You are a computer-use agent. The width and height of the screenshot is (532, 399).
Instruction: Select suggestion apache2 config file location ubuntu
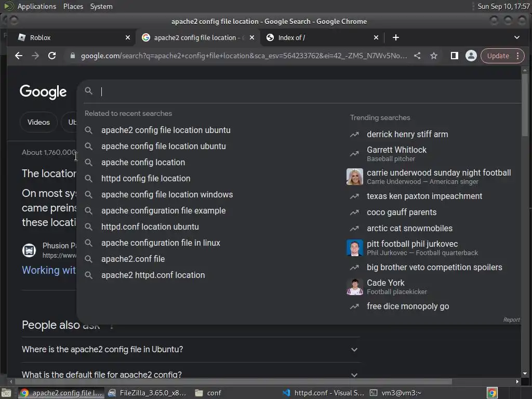tap(166, 130)
